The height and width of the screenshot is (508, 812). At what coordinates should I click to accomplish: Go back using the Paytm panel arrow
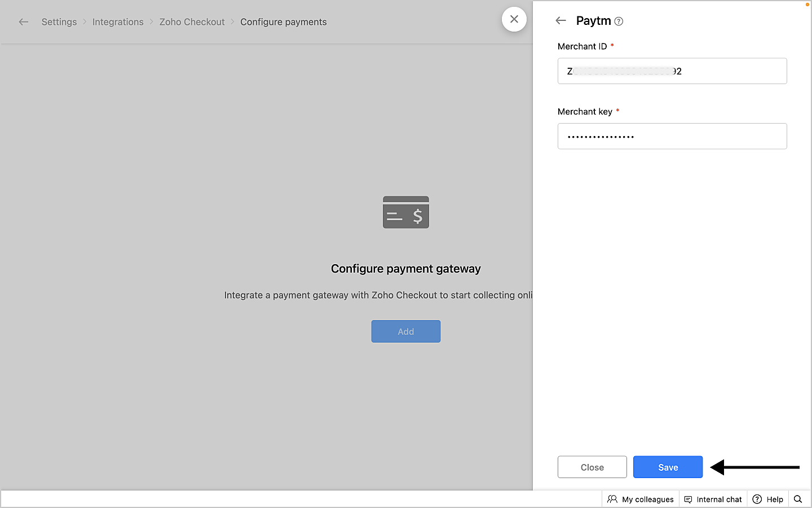561,21
